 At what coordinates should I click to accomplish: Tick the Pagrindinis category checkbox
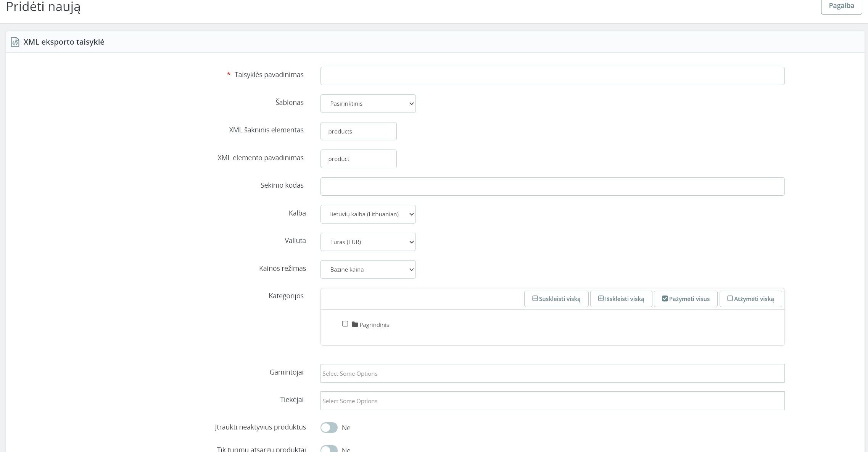[345, 324]
